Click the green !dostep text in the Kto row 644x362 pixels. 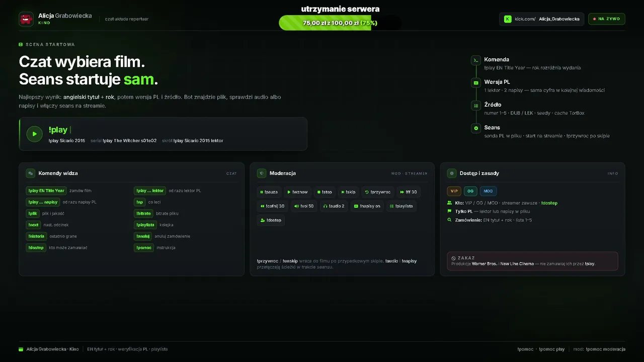(549, 203)
